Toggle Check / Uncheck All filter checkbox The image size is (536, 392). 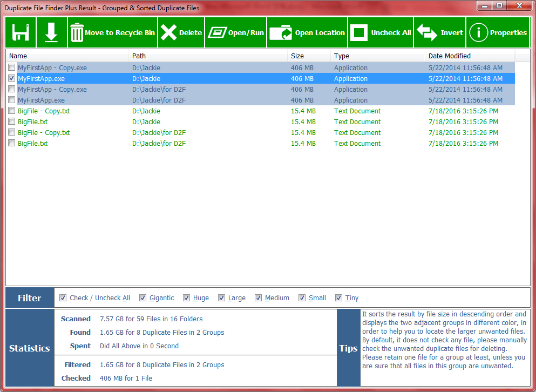[x=63, y=298]
